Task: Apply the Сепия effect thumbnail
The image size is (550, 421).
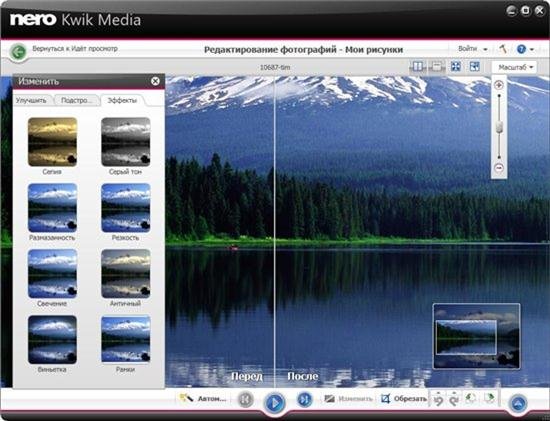Action: (x=52, y=142)
